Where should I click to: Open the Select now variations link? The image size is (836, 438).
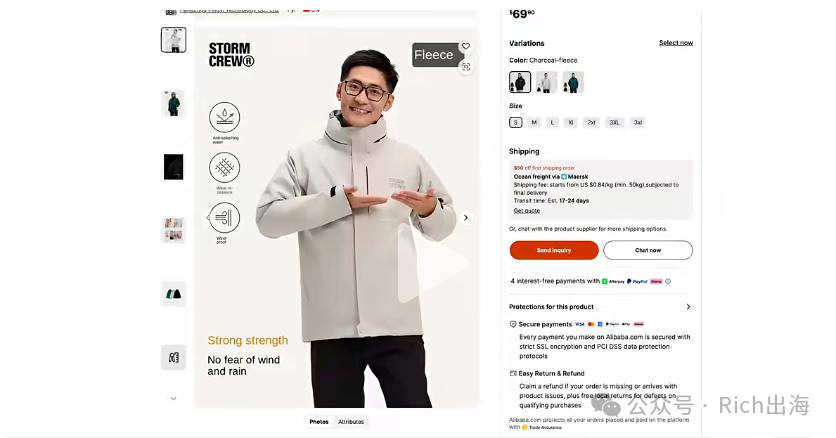point(676,43)
